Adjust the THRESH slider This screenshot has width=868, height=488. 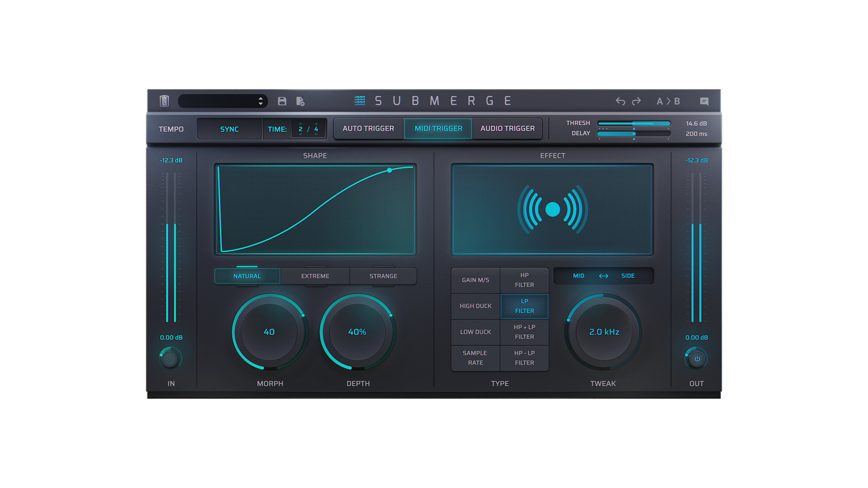633,123
